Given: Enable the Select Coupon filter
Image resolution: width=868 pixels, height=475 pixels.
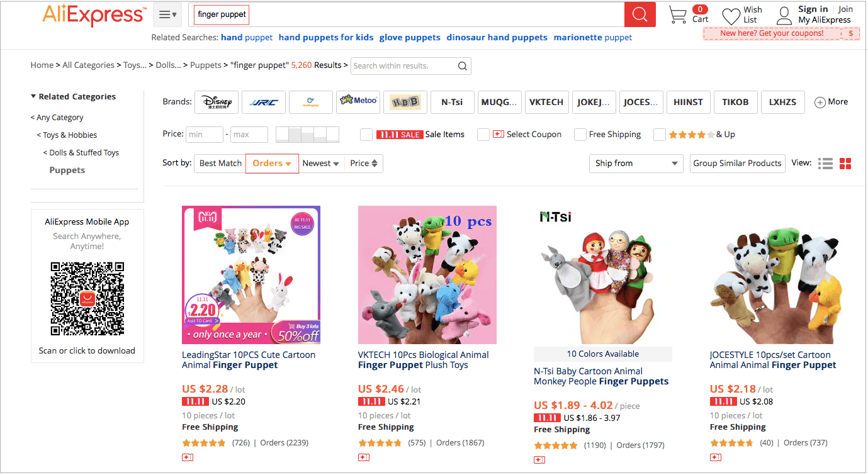Looking at the screenshot, I should pos(483,134).
